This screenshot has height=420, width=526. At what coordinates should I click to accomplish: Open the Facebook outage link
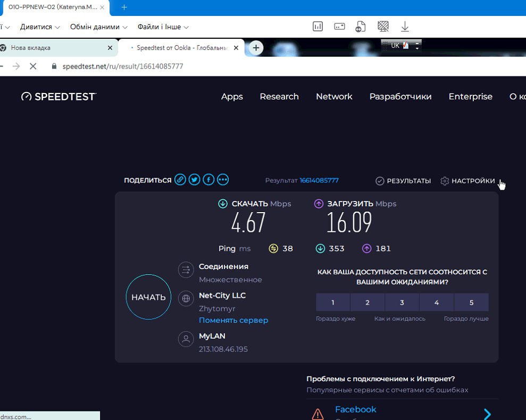pyautogui.click(x=356, y=409)
